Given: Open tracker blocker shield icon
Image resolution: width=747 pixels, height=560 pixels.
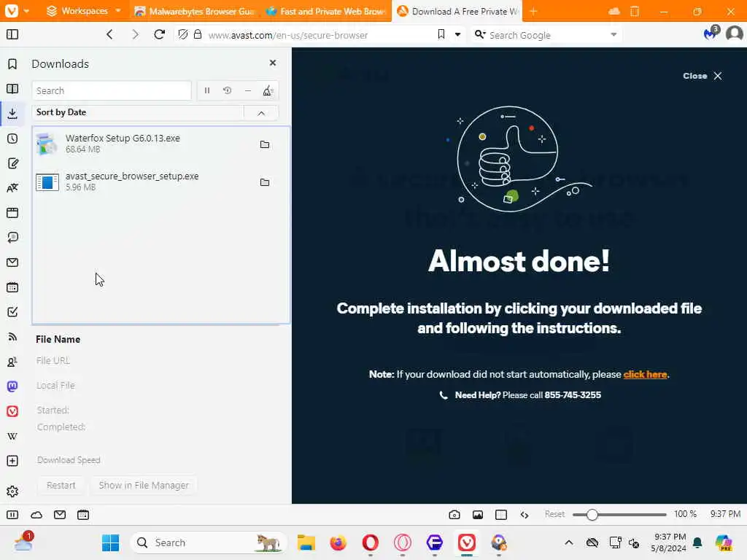Looking at the screenshot, I should pyautogui.click(x=183, y=34).
